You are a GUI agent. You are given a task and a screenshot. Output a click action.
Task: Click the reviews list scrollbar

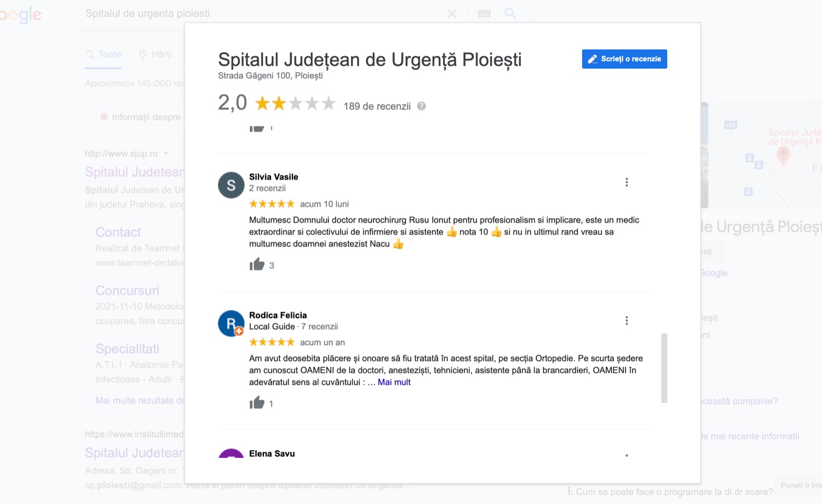(664, 368)
